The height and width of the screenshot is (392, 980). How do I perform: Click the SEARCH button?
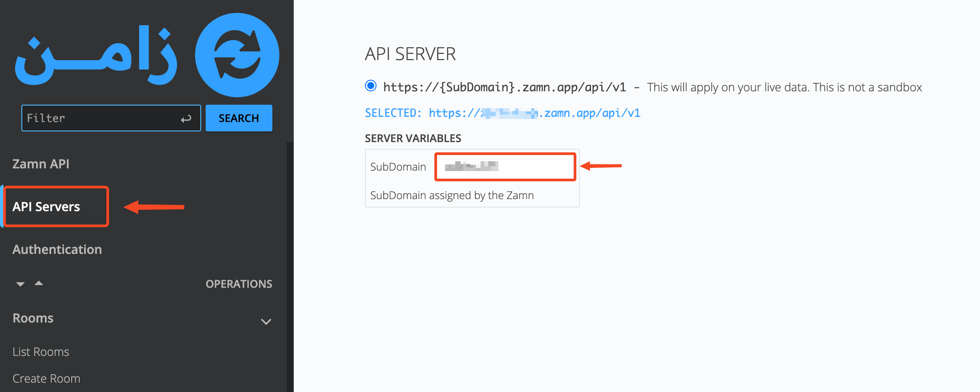coord(239,118)
